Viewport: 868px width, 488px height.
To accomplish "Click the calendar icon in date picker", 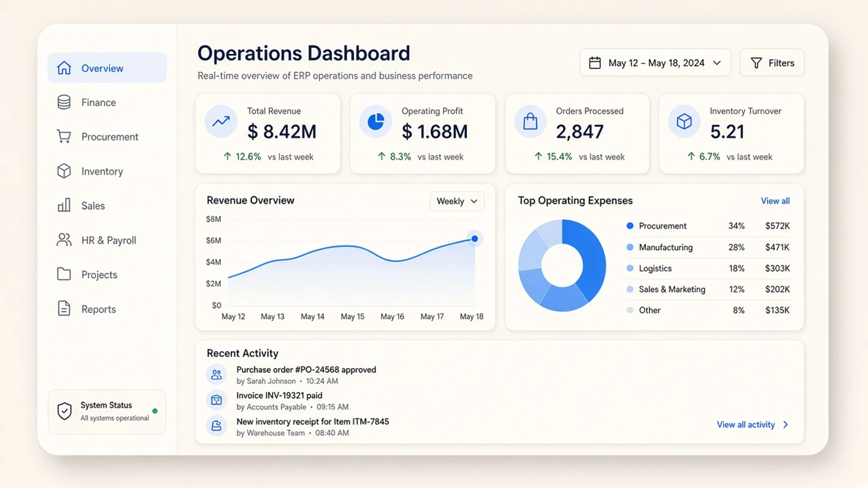I will pos(595,63).
